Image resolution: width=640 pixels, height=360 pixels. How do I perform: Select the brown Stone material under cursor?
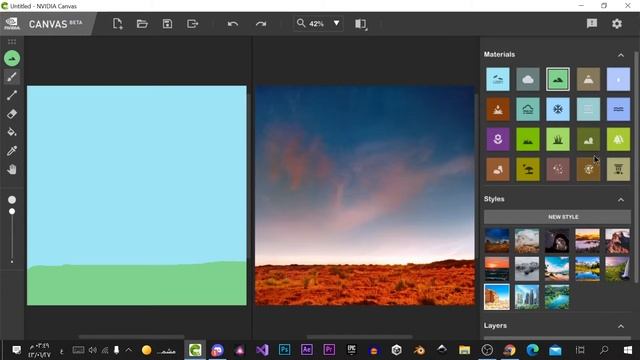(x=588, y=169)
